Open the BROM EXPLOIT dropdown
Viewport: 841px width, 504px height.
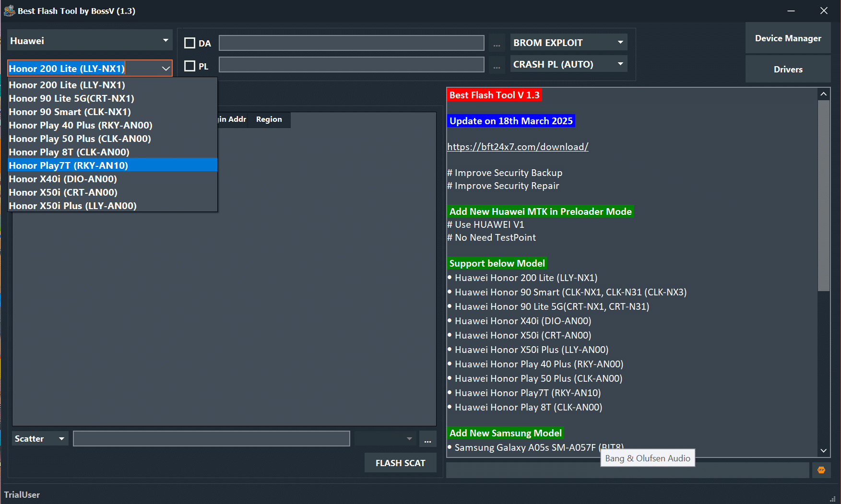(569, 43)
